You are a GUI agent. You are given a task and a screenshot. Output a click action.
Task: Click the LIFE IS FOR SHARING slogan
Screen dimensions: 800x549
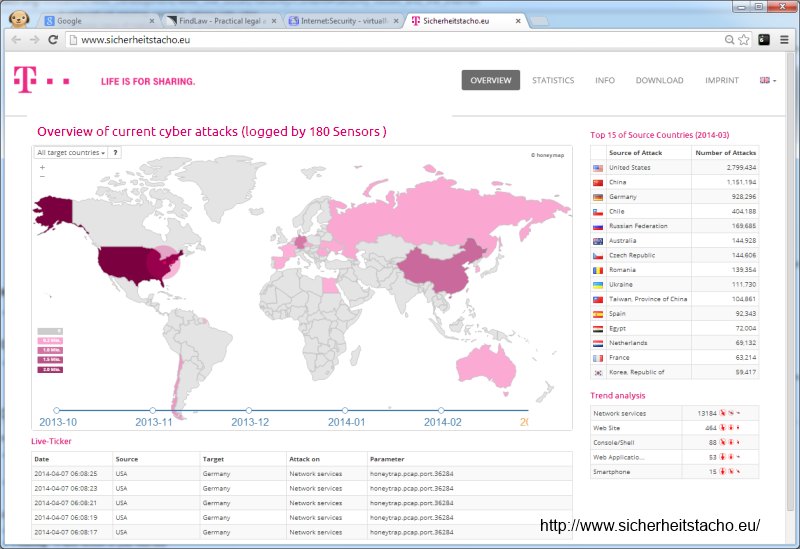pyautogui.click(x=148, y=82)
